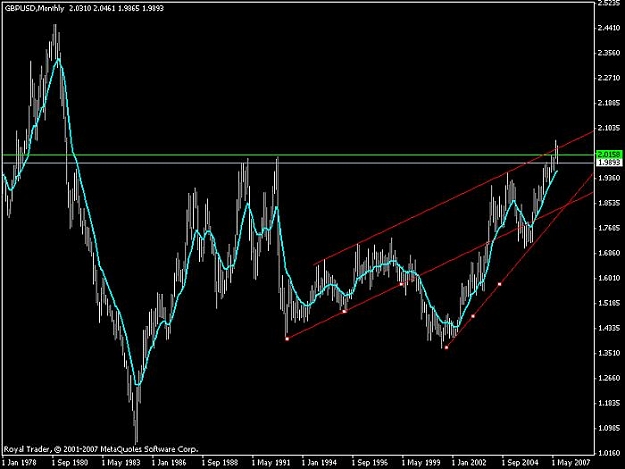Click the 1.7685 price axis label
Viewport: 625px width, 469px height.
[609, 228]
